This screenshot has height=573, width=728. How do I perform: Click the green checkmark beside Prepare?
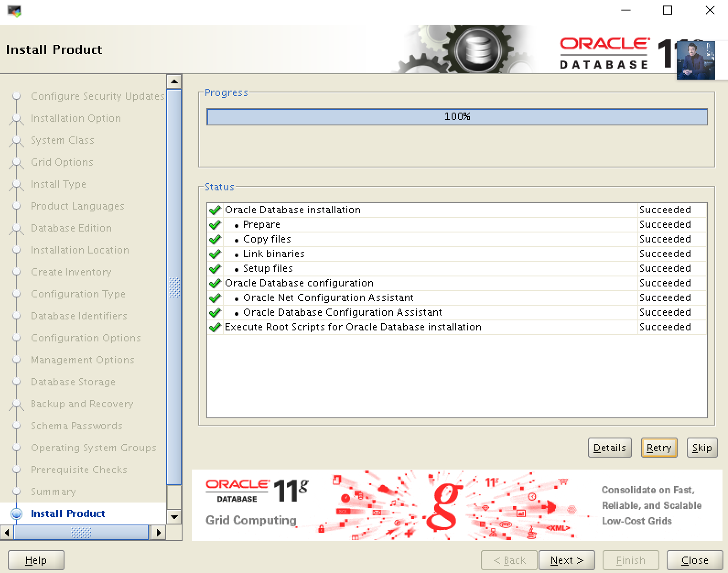point(215,225)
